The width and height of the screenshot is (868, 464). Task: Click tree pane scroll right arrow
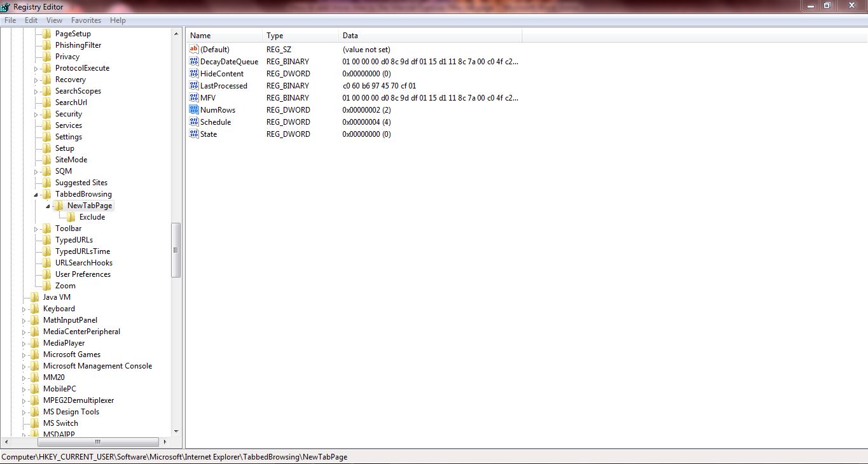[165, 442]
